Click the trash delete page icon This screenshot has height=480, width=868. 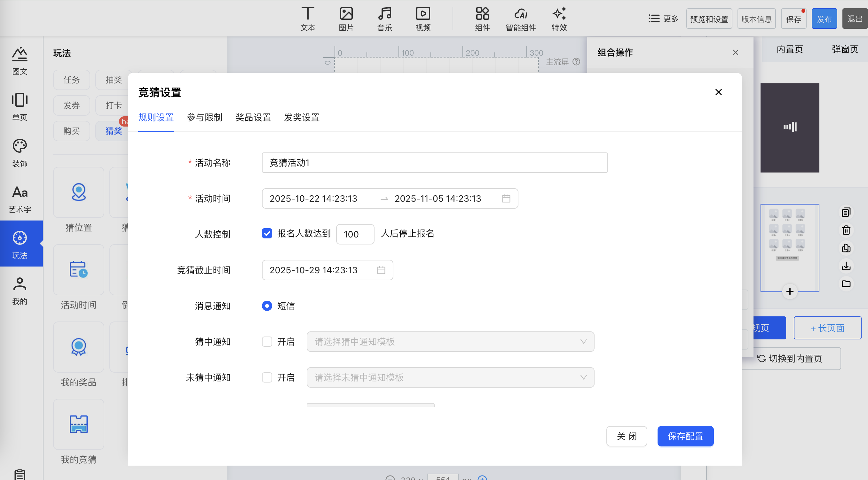(846, 230)
